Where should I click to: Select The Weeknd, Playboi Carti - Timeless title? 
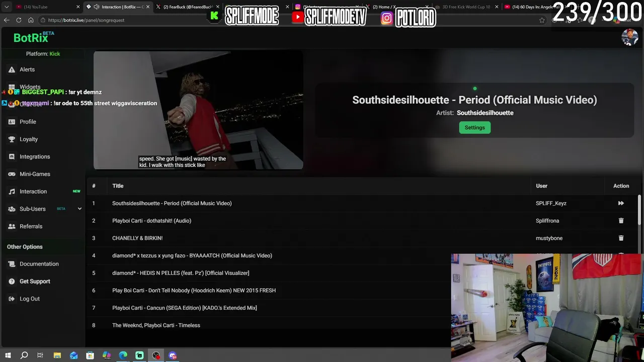point(156,325)
